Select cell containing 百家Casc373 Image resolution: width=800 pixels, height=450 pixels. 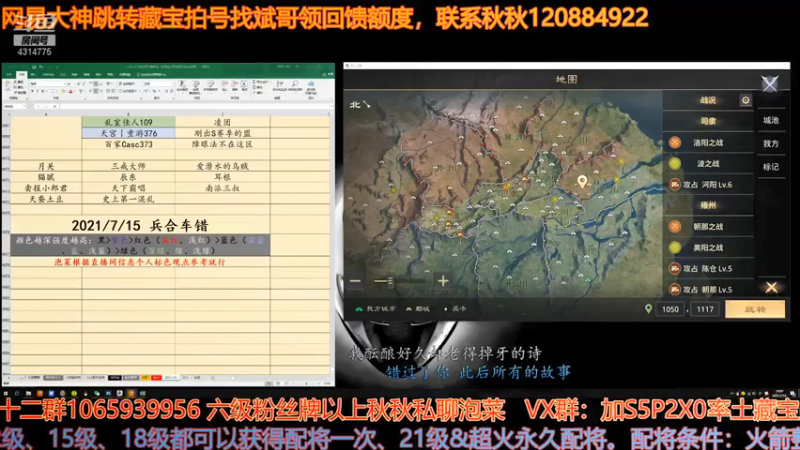pos(129,144)
